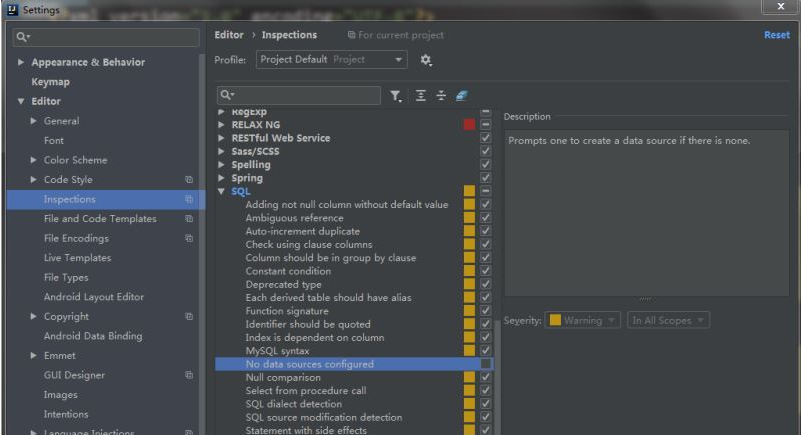The image size is (801, 435).
Task: Click the project-level icon beside File Encodings
Action: [x=189, y=238]
